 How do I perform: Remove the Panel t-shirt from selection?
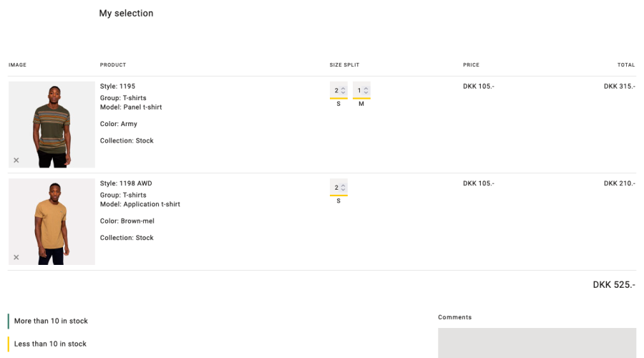pyautogui.click(x=16, y=160)
